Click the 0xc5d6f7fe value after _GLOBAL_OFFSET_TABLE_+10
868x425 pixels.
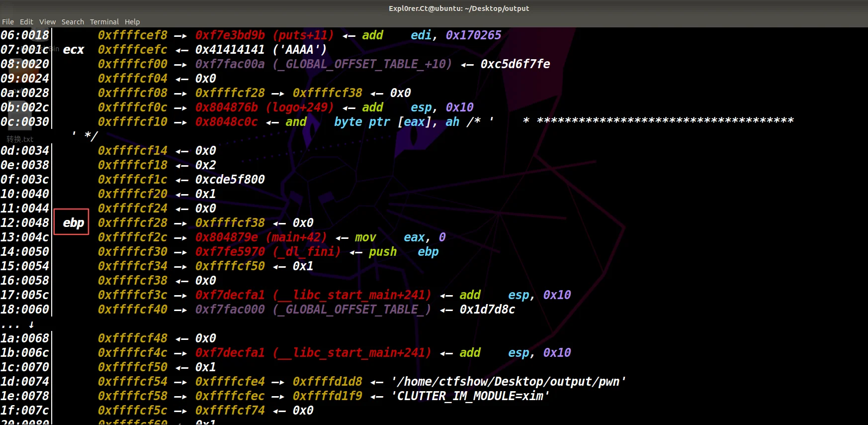pos(515,64)
